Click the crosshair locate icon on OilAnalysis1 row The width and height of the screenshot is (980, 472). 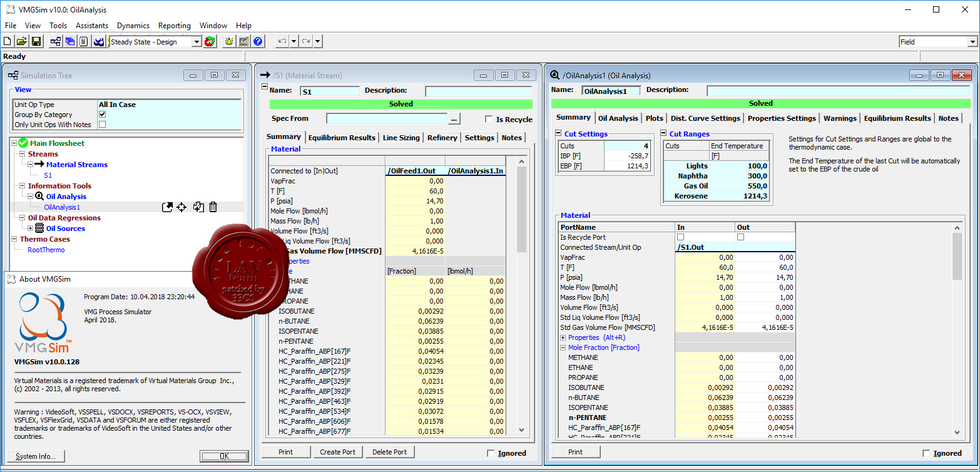point(181,207)
